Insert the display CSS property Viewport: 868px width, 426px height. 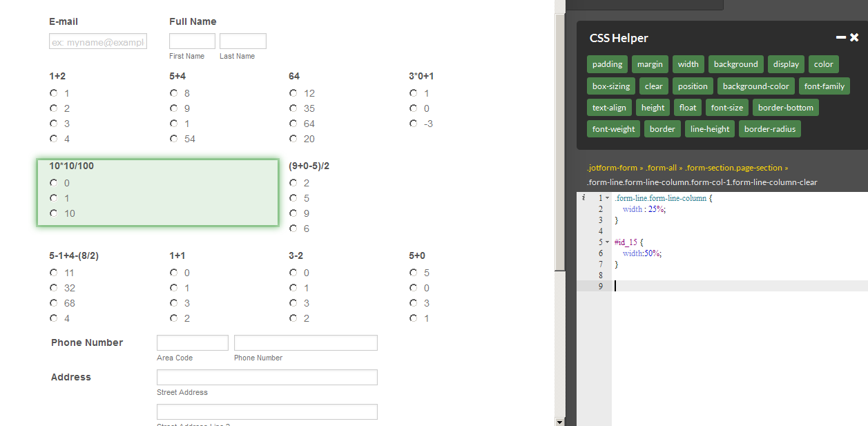point(786,64)
